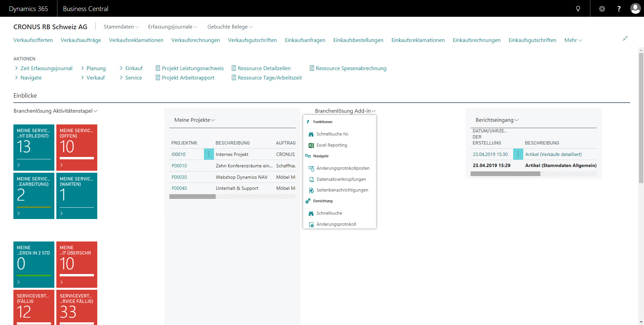
Task: Click the collapse page arrows icon
Action: click(x=625, y=39)
